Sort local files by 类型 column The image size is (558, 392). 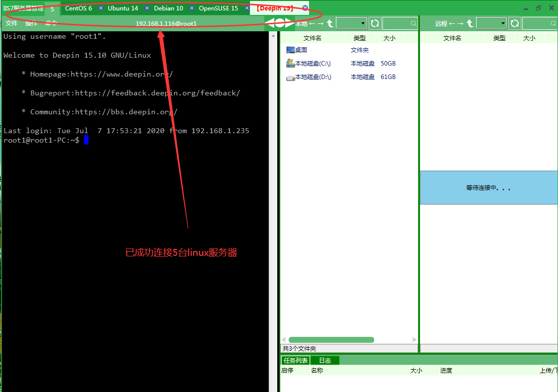(360, 38)
